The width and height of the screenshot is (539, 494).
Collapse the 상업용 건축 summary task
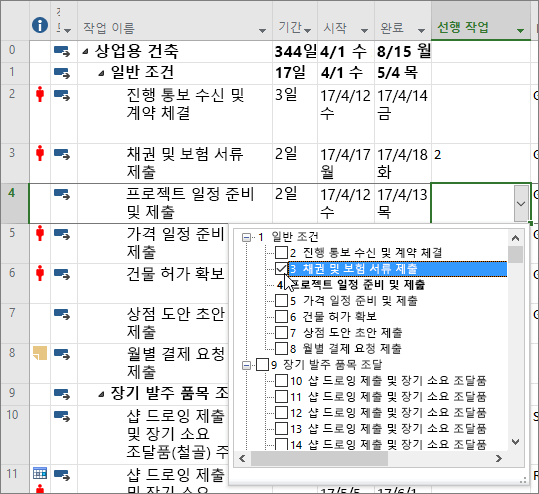click(85, 52)
